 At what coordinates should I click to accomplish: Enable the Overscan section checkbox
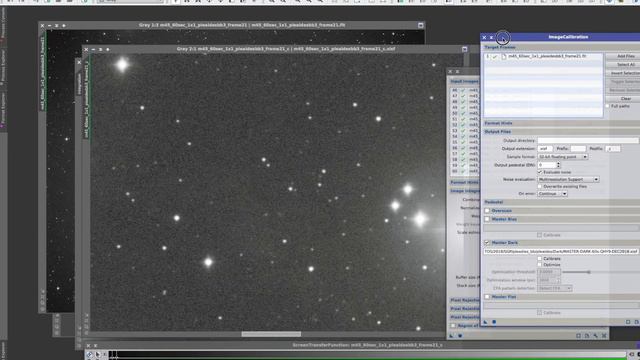click(487, 211)
